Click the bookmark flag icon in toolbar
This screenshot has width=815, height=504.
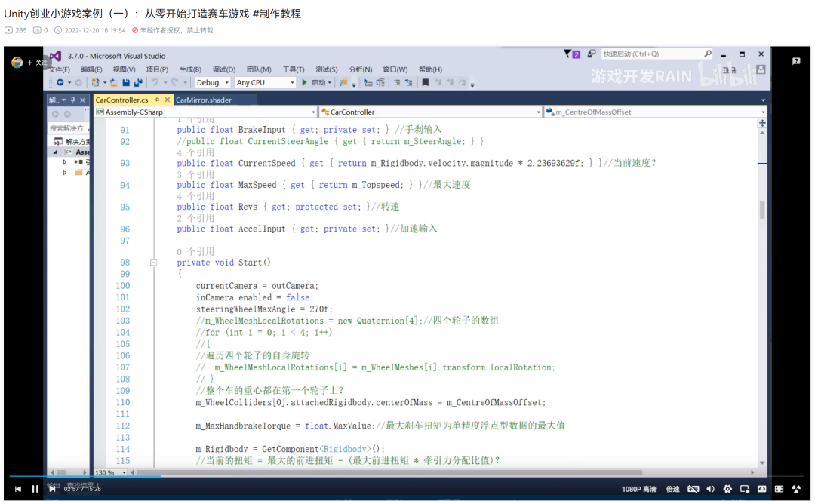point(425,82)
